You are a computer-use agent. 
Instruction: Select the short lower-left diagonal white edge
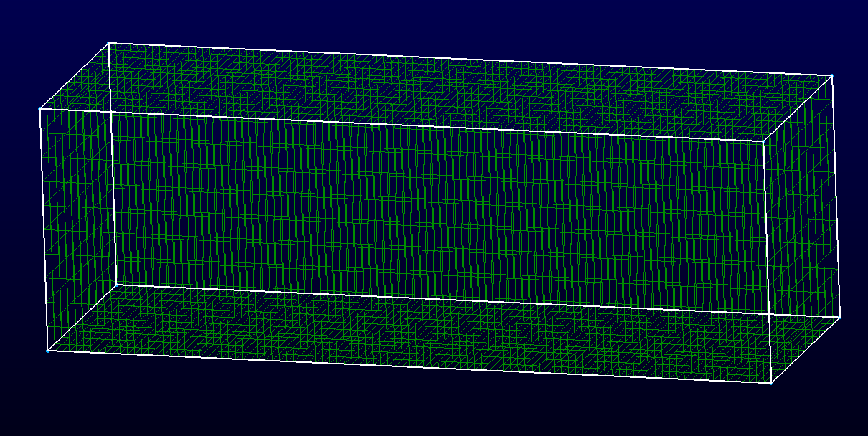82,318
